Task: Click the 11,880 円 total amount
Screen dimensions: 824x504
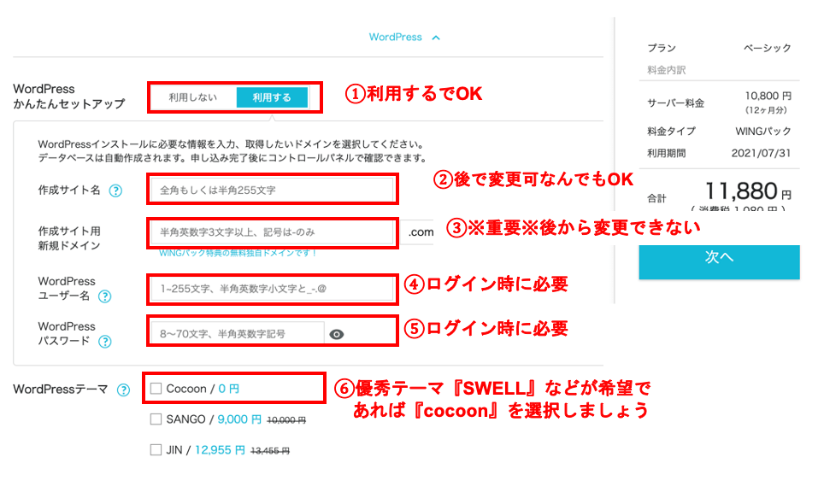Action: coord(748,191)
